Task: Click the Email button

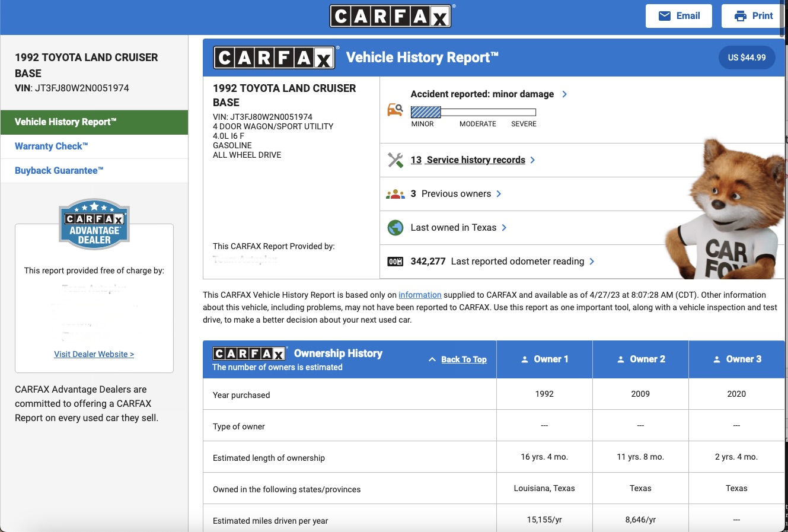Action: pyautogui.click(x=679, y=16)
